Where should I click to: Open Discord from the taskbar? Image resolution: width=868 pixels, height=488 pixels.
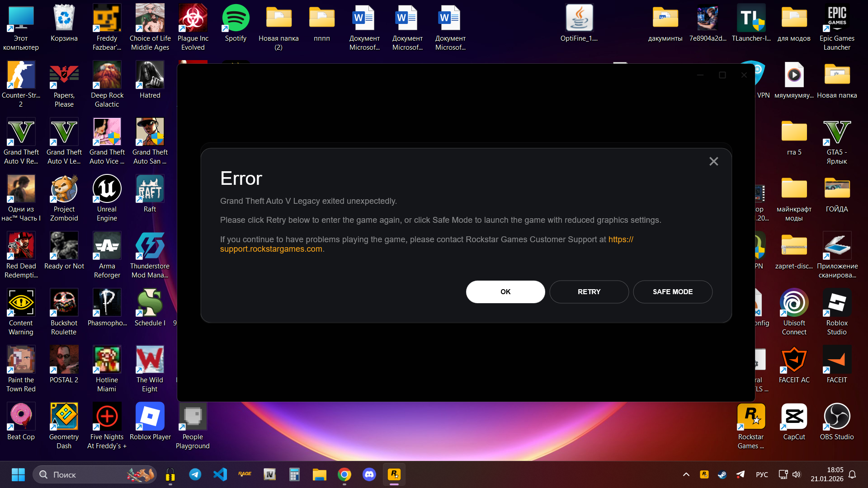[369, 474]
